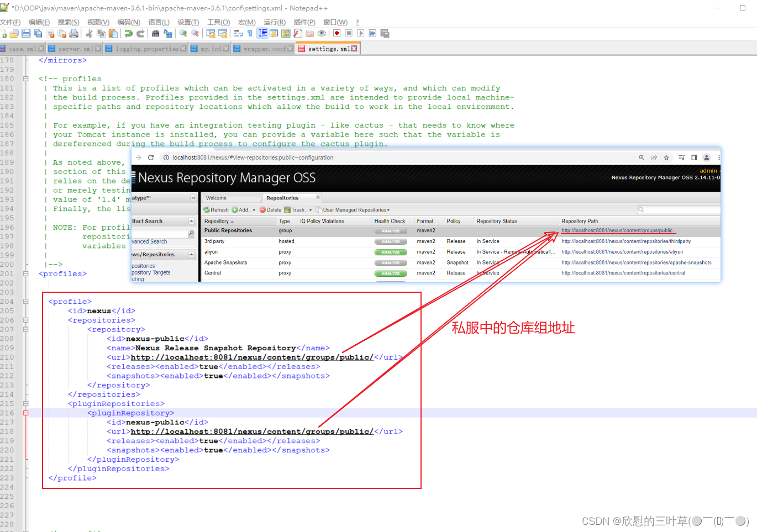Screen dimensions: 757x532
Task: Click ANALYZE for the Central repository
Action: (x=391, y=273)
